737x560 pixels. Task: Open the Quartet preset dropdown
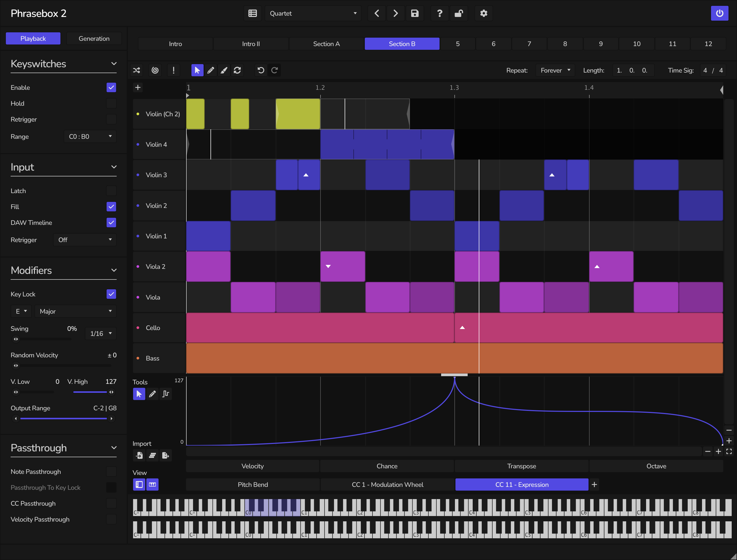click(313, 13)
